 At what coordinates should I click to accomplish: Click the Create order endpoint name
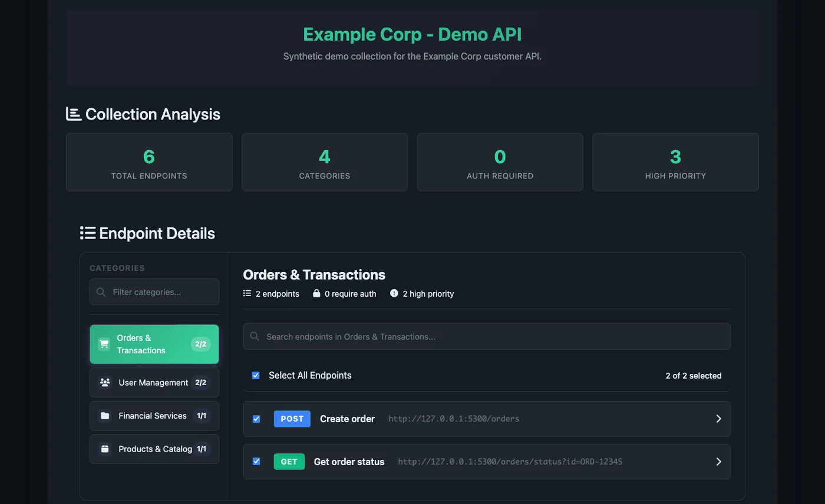pyautogui.click(x=347, y=419)
